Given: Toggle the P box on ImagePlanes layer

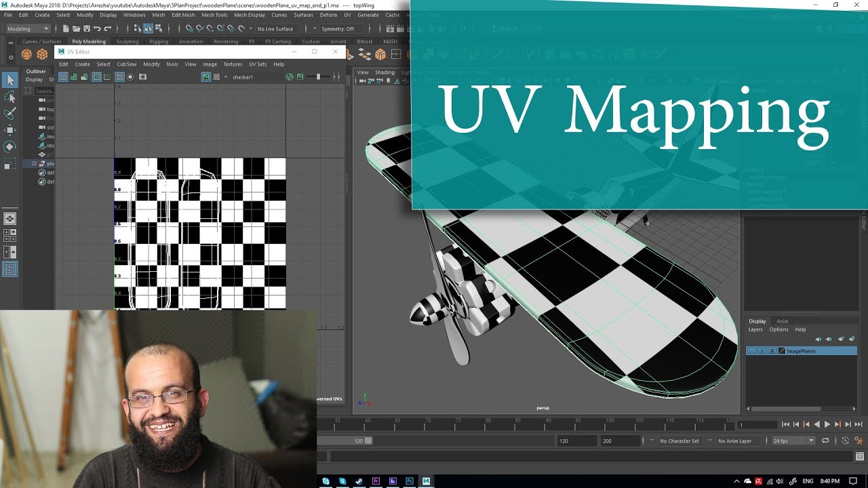Looking at the screenshot, I should [x=762, y=351].
